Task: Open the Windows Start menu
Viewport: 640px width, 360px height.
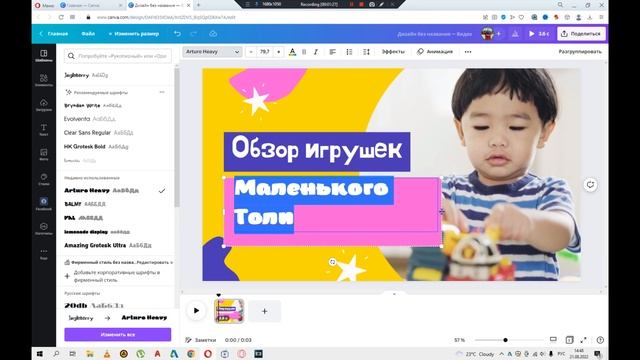Action: point(40,354)
